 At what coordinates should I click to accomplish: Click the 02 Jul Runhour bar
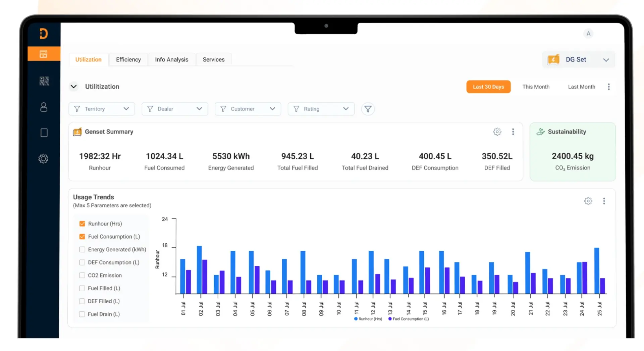pyautogui.click(x=199, y=270)
